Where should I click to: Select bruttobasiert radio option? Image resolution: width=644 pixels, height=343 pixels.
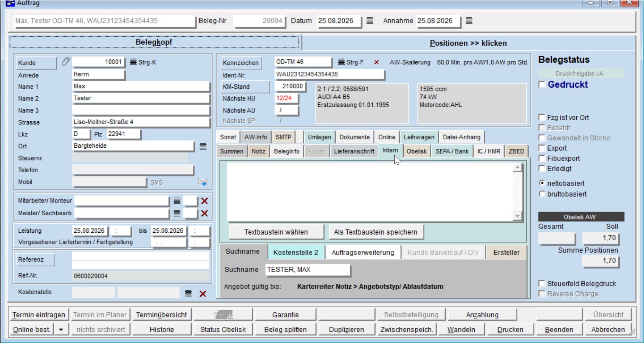pyautogui.click(x=542, y=194)
